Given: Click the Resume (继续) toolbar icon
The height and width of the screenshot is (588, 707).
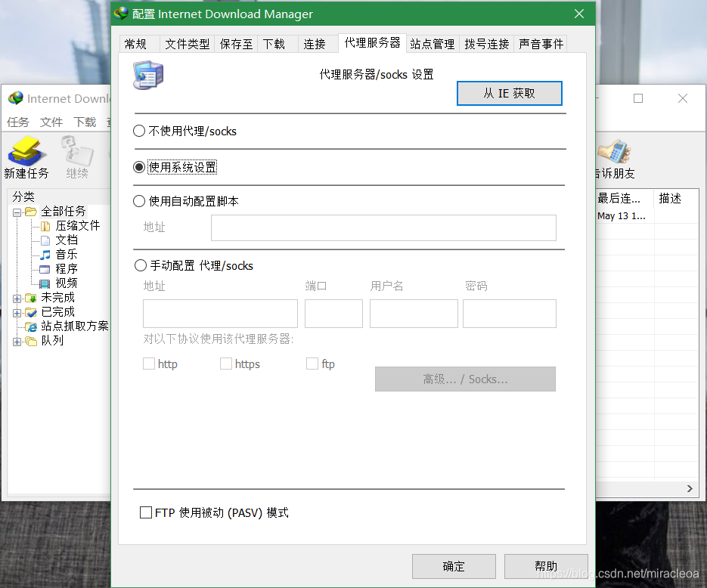Looking at the screenshot, I should 77,151.
